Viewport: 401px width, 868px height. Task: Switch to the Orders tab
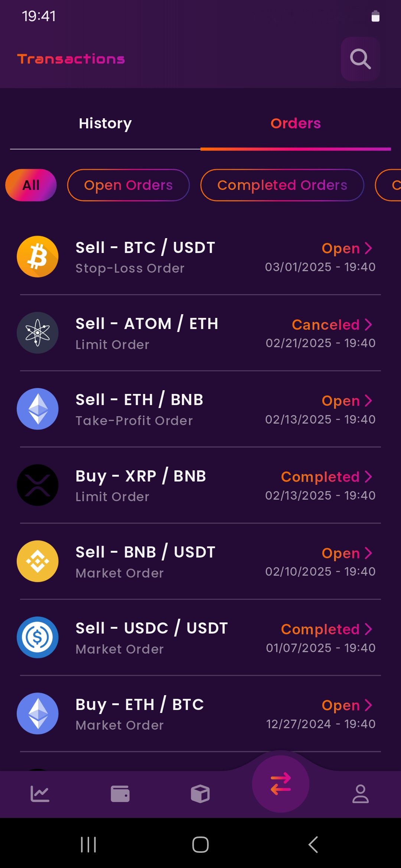pos(296,124)
